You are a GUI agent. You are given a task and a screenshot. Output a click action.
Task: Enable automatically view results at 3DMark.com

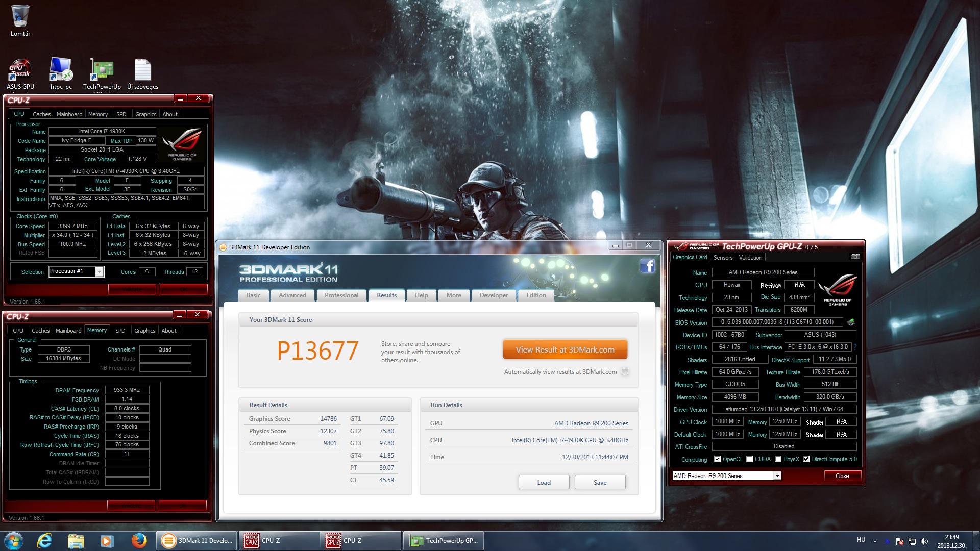coord(625,372)
